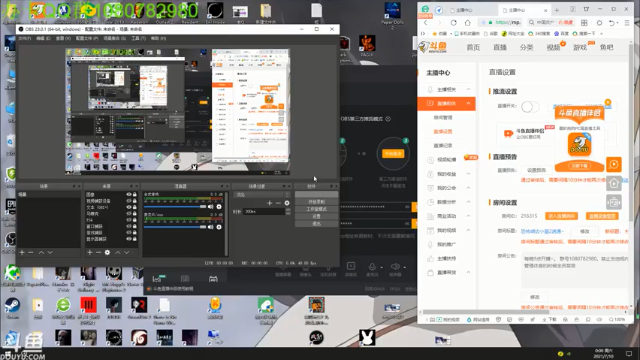Open source properties gear in sources panel
This screenshot has width=640, height=360.
107,253
